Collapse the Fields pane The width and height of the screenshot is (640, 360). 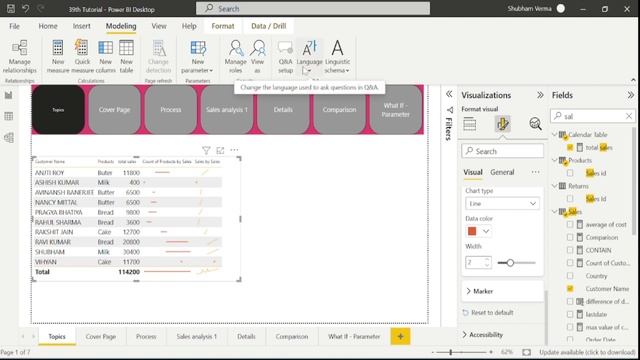[631, 95]
